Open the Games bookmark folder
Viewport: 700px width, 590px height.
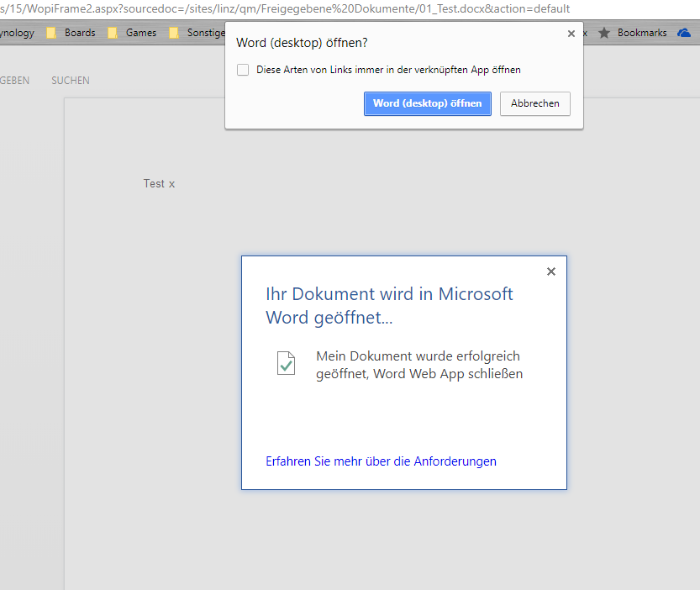point(133,33)
